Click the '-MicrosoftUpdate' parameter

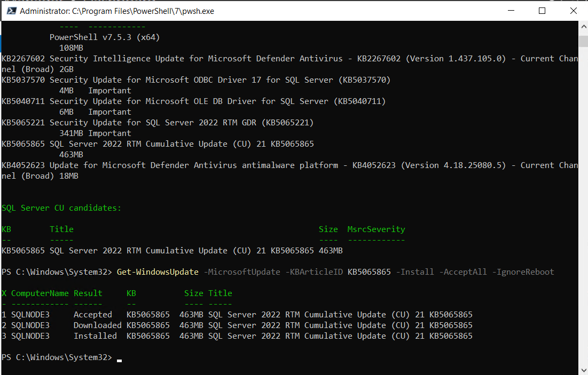coord(242,272)
